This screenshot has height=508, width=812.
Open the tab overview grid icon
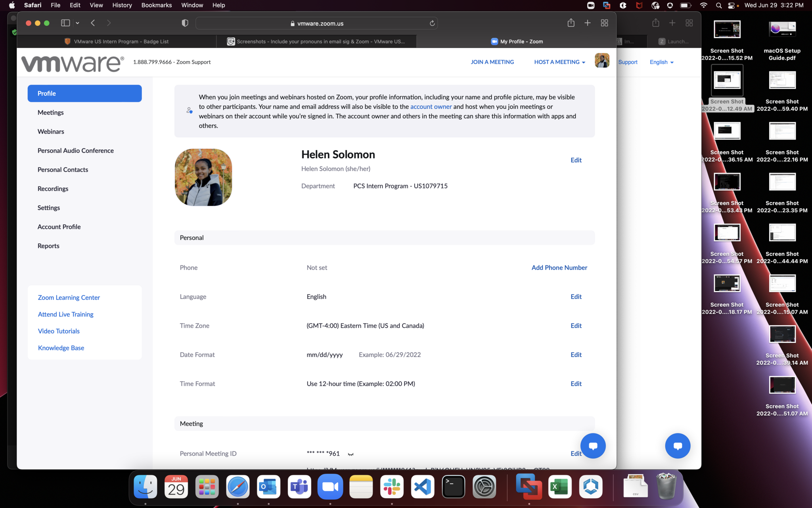click(604, 23)
